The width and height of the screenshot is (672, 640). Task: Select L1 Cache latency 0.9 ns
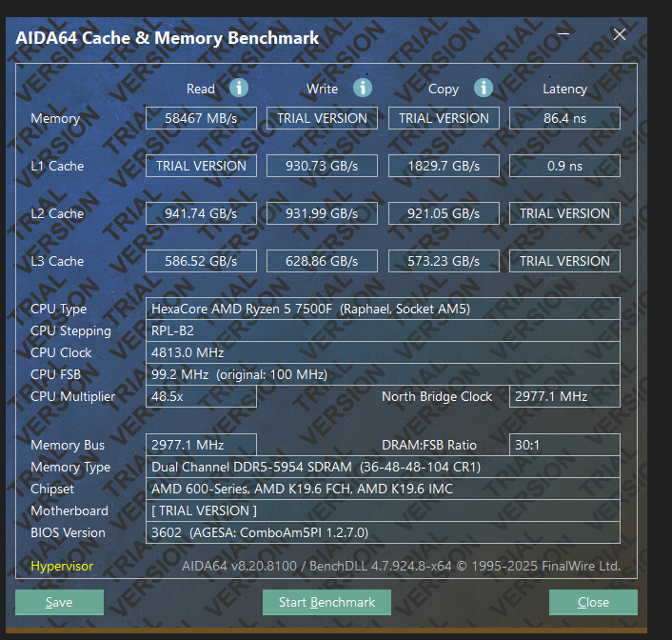564,166
